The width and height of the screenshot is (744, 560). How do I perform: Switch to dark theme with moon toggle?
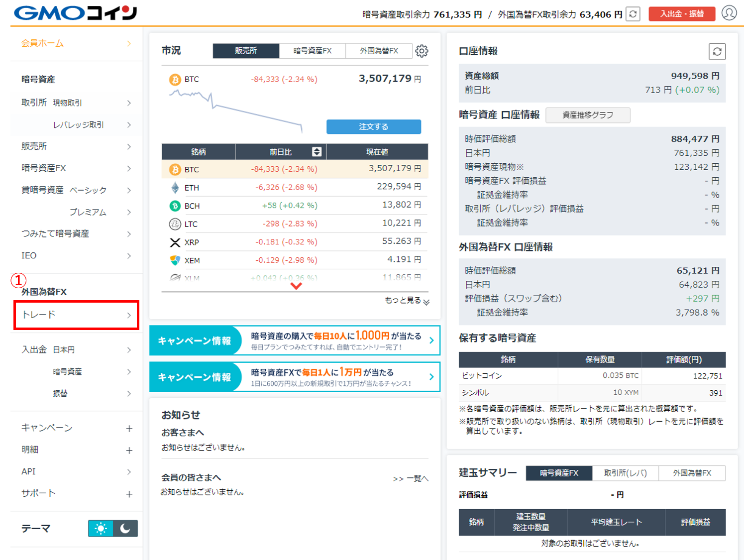point(125,528)
